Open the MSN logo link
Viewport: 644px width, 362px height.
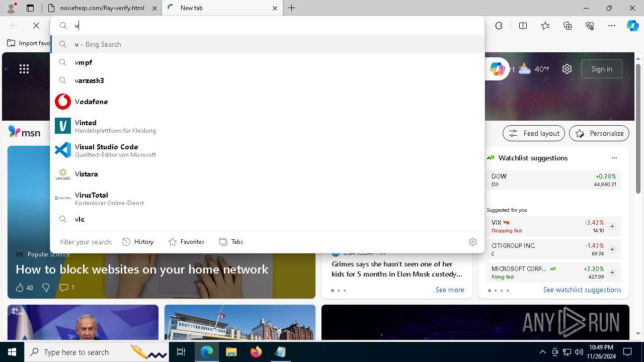click(24, 132)
